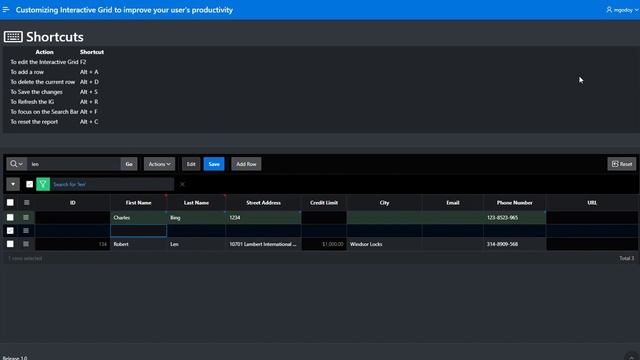
Task: Open the user account menu at top right
Action: click(622, 10)
